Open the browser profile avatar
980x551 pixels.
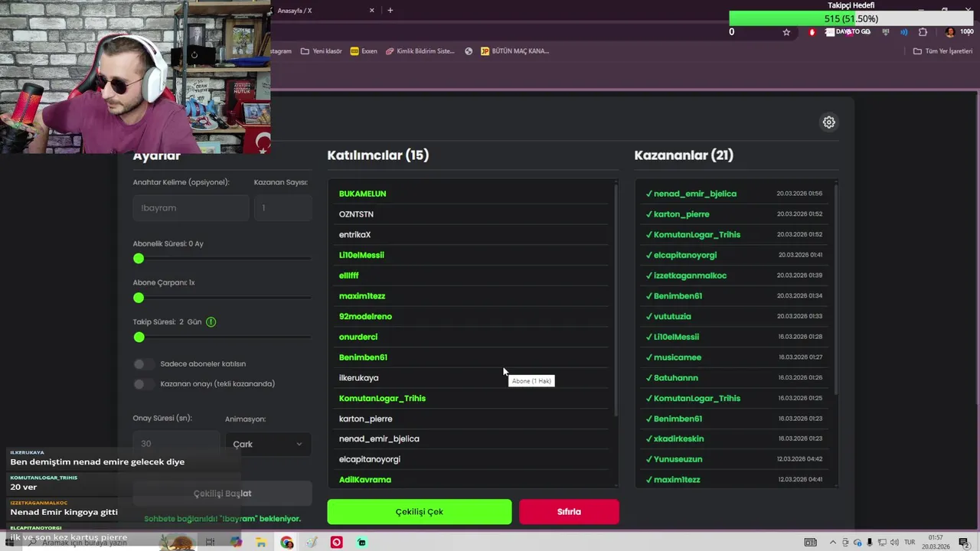coord(950,32)
